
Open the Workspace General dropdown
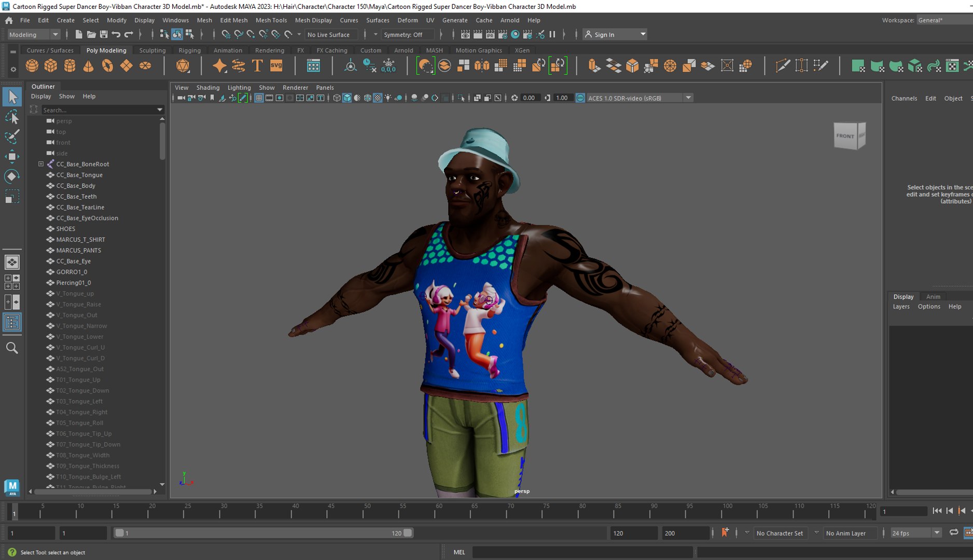[x=944, y=20]
